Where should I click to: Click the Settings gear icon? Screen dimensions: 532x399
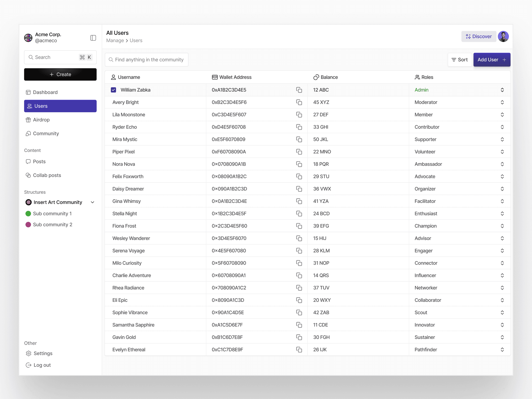(29, 353)
